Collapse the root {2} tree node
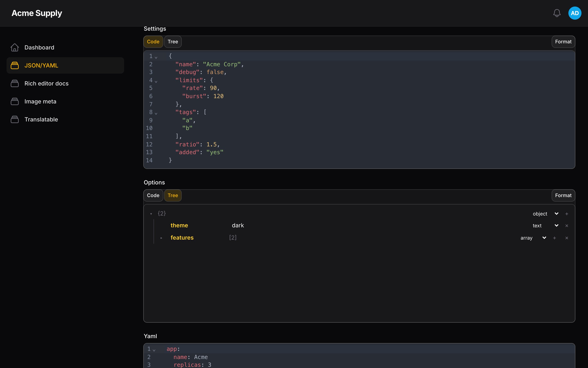The height and width of the screenshot is (368, 588). [151, 214]
